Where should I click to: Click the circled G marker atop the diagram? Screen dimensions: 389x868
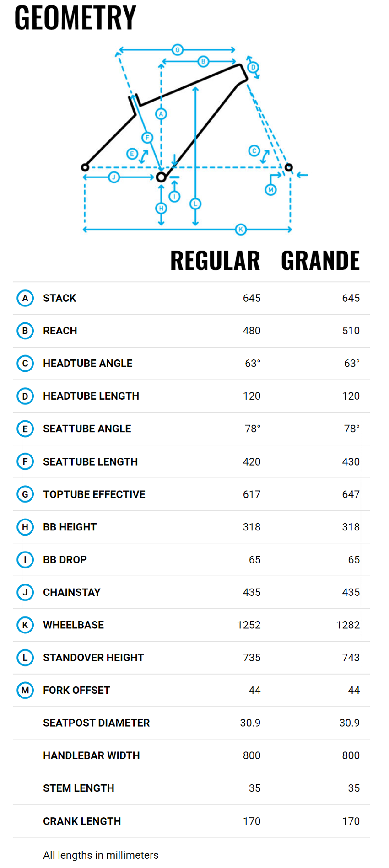(178, 50)
